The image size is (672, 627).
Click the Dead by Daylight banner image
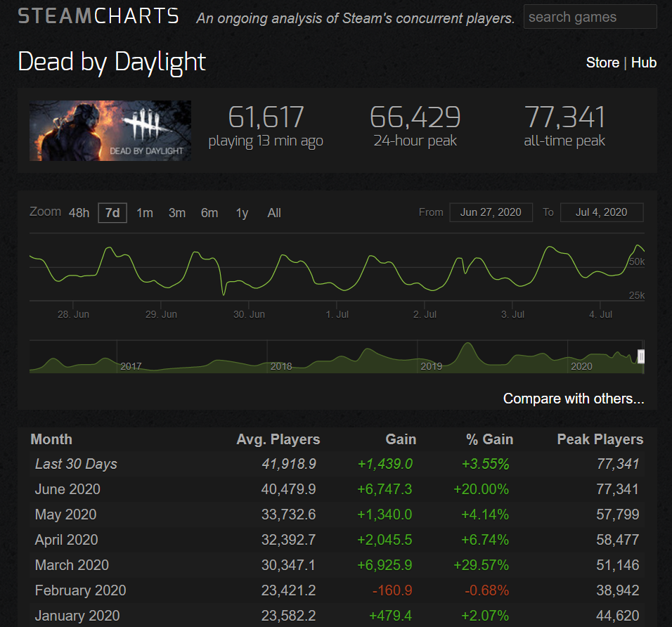pos(110,131)
